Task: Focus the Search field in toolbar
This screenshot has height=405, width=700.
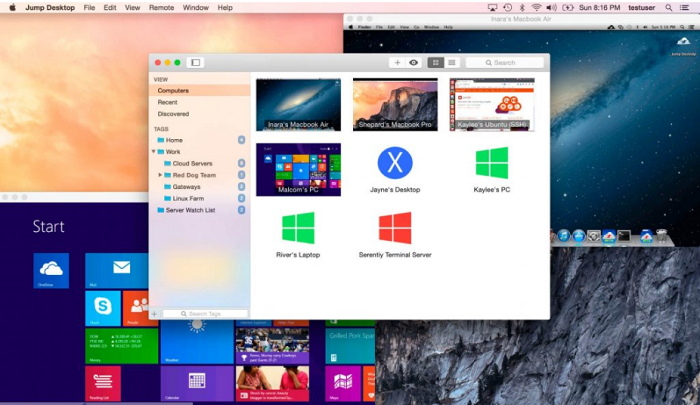Action: (504, 63)
